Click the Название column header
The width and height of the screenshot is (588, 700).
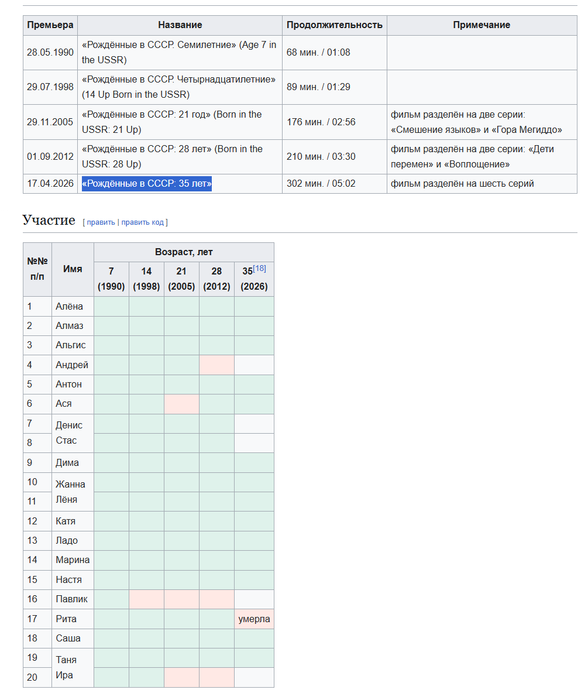pos(180,25)
